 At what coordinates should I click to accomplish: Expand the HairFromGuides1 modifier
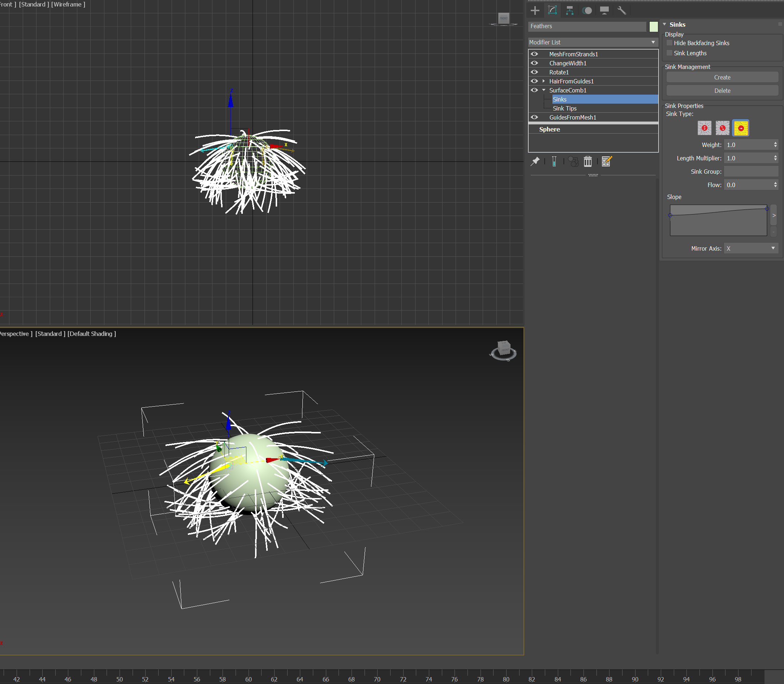(x=543, y=81)
